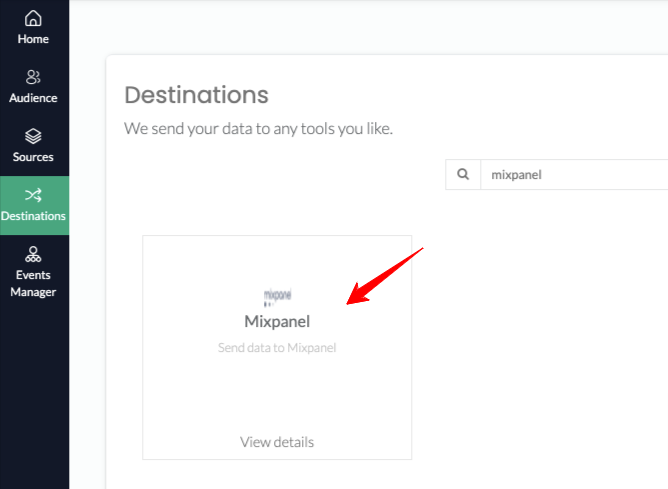Open Audience label in sidebar
This screenshot has width=668, height=489.
click(33, 98)
